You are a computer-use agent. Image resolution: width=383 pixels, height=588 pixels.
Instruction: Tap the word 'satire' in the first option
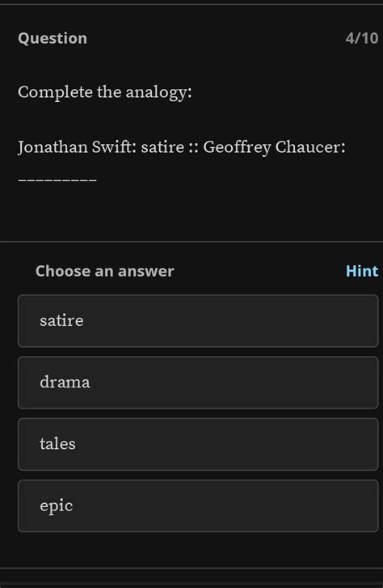[62, 320]
